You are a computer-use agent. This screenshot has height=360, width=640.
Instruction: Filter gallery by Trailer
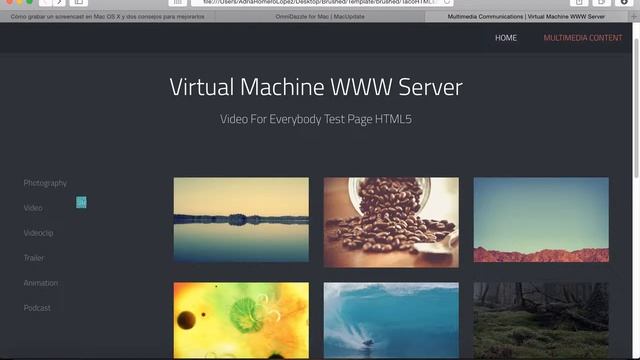tap(34, 258)
